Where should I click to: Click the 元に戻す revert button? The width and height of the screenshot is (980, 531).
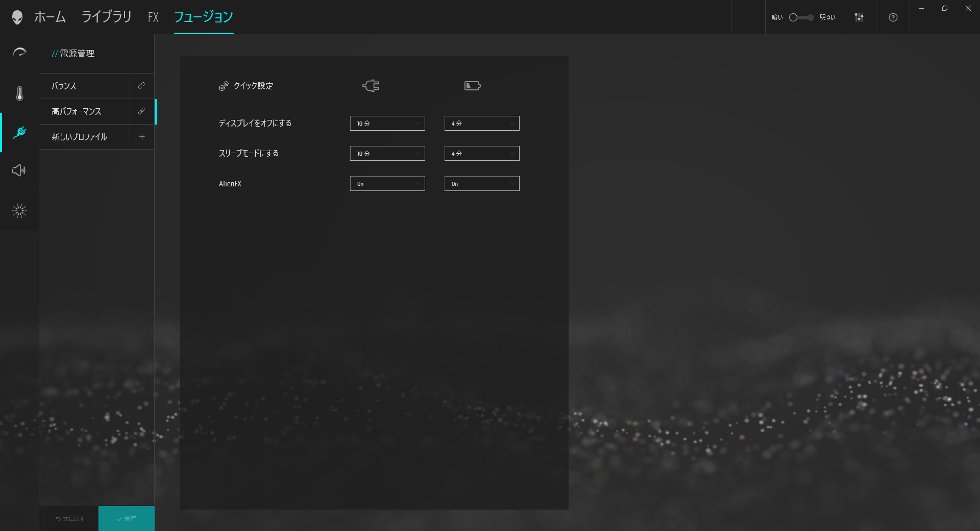[69, 518]
